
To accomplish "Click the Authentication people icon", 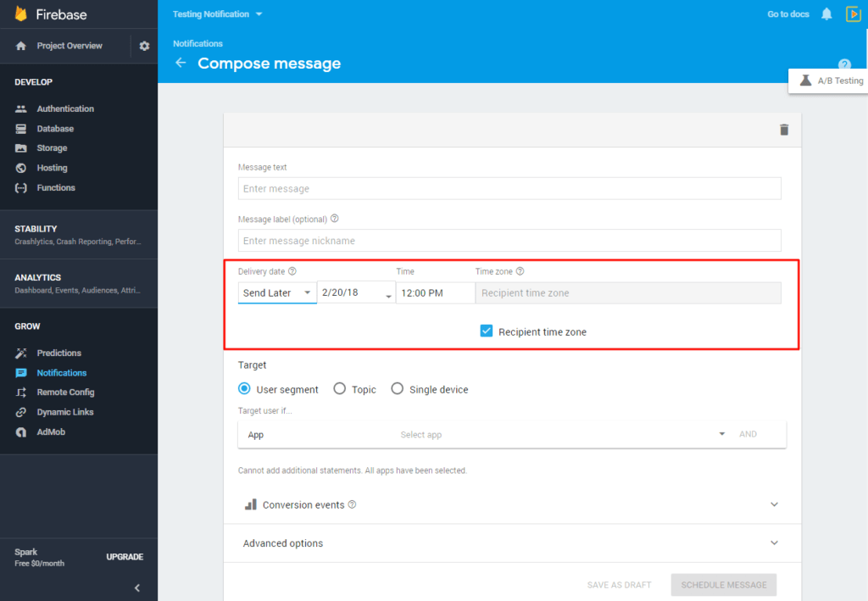I will tap(21, 109).
